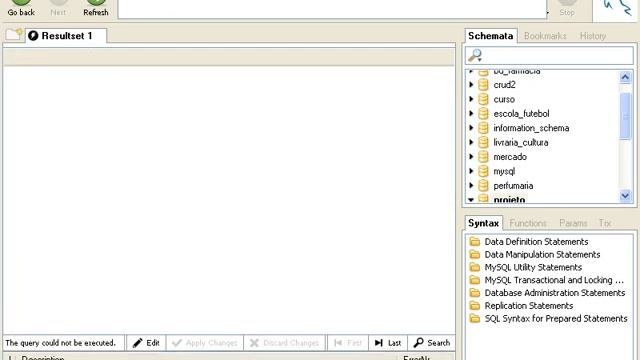Screen dimensions: 640x360
Task: Click folder icon beside Data Manipulation Statements
Action: coord(475,255)
